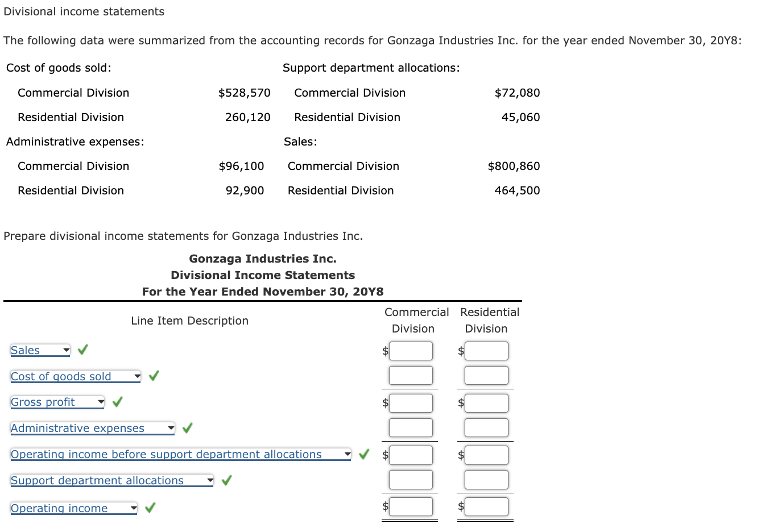Select the $528,570 cost of goods value

tap(245, 93)
